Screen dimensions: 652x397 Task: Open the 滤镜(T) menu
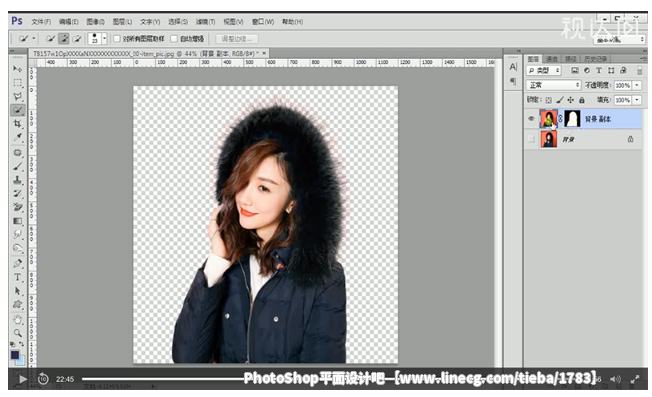pos(205,22)
